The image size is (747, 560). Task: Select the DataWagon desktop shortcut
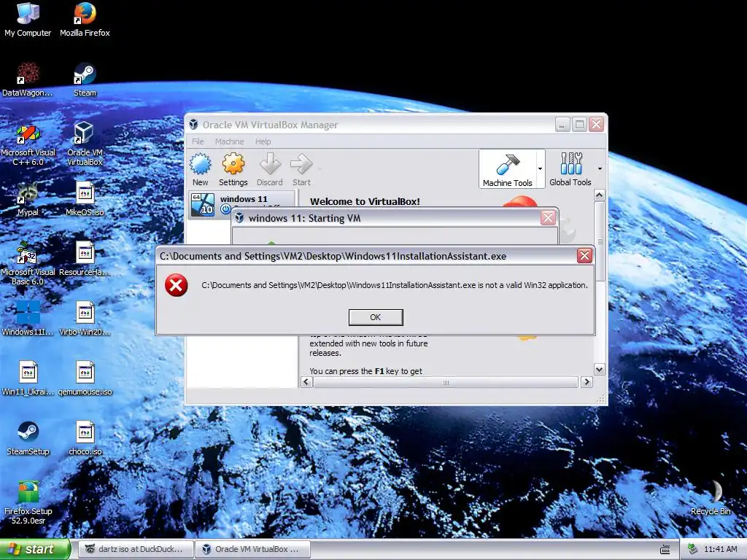pos(28,79)
